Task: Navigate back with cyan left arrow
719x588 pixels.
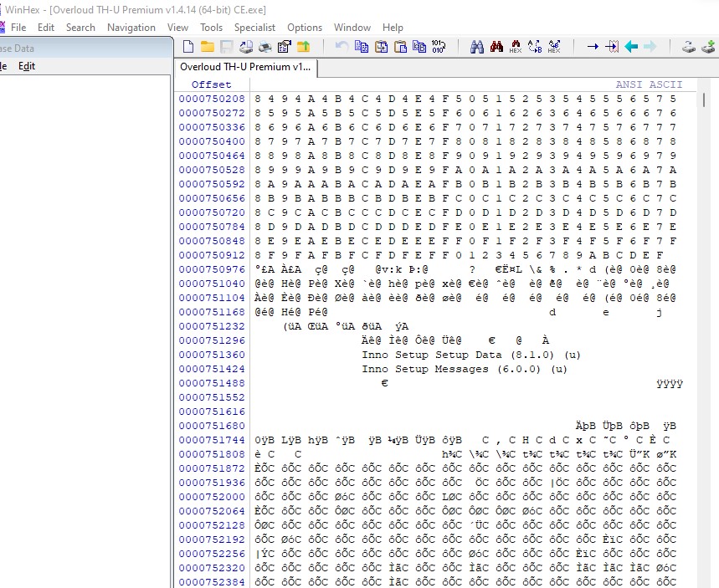Action: 631,47
